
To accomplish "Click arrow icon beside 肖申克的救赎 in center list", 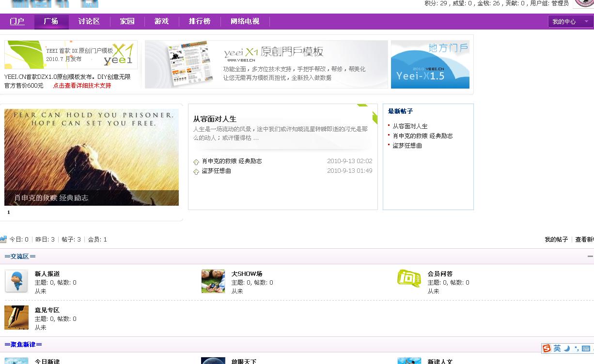I will pyautogui.click(x=196, y=162).
